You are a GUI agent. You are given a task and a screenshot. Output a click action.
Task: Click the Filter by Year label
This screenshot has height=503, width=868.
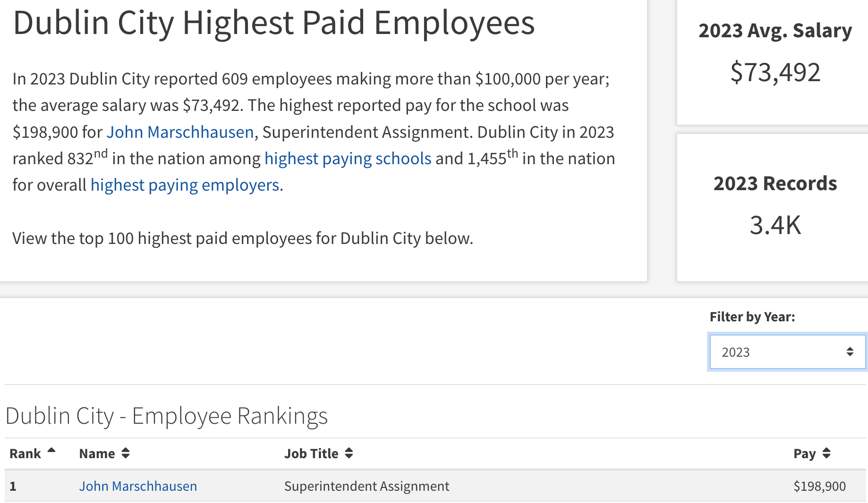tap(752, 317)
